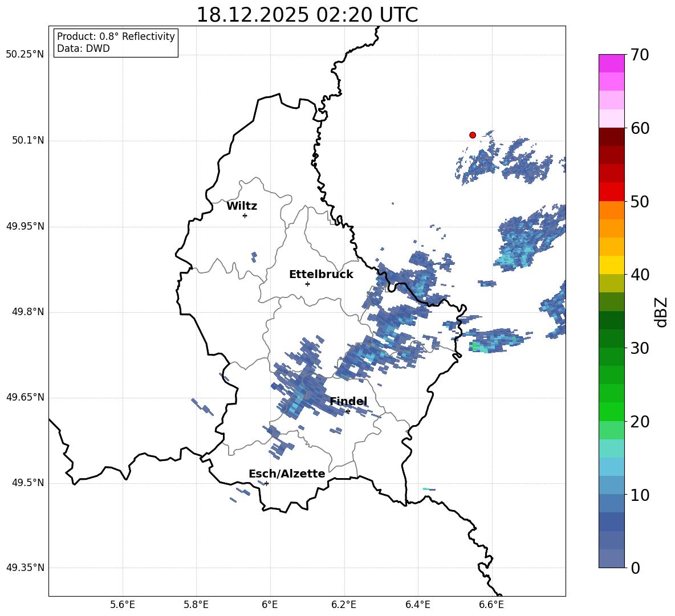Image resolution: width=675 pixels, height=616 pixels.
Task: Click the 50.25°N latitude label
Action: click(25, 55)
